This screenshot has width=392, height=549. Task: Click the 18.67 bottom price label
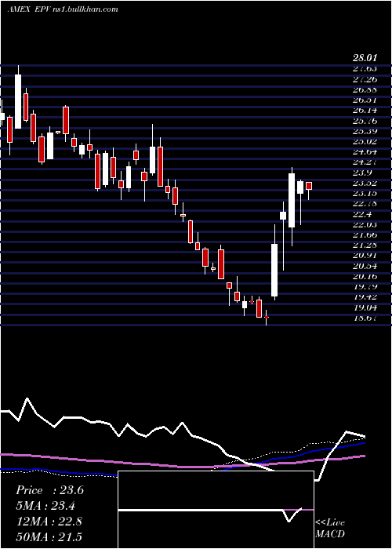click(365, 318)
